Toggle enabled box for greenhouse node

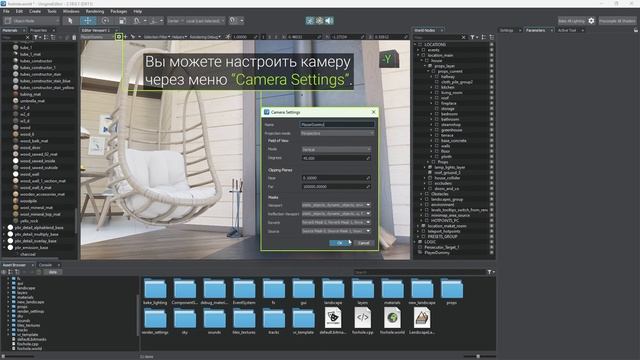(x=491, y=130)
